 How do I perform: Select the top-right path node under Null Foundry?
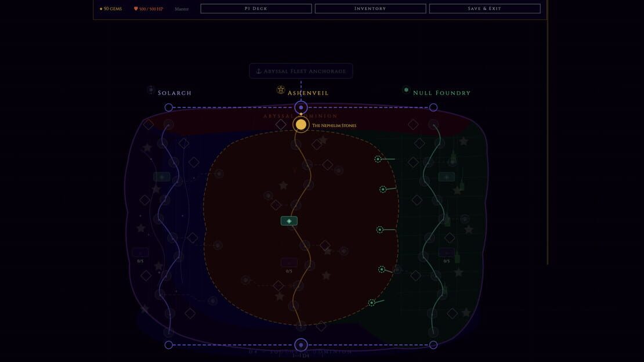pyautogui.click(x=433, y=108)
